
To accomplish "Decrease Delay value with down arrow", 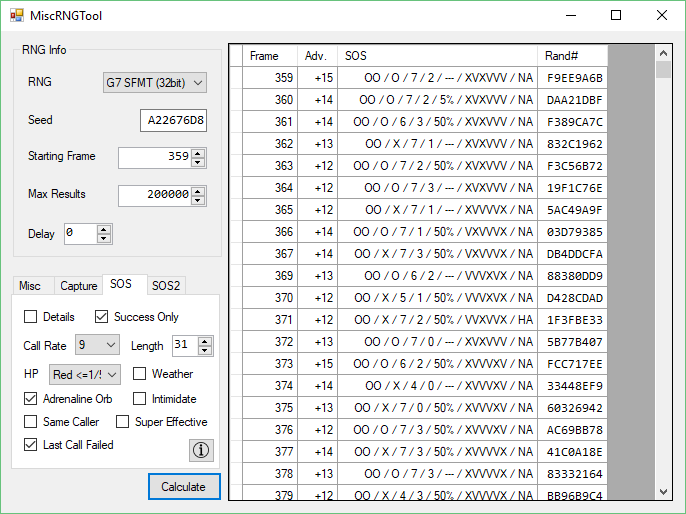I will tap(104, 238).
